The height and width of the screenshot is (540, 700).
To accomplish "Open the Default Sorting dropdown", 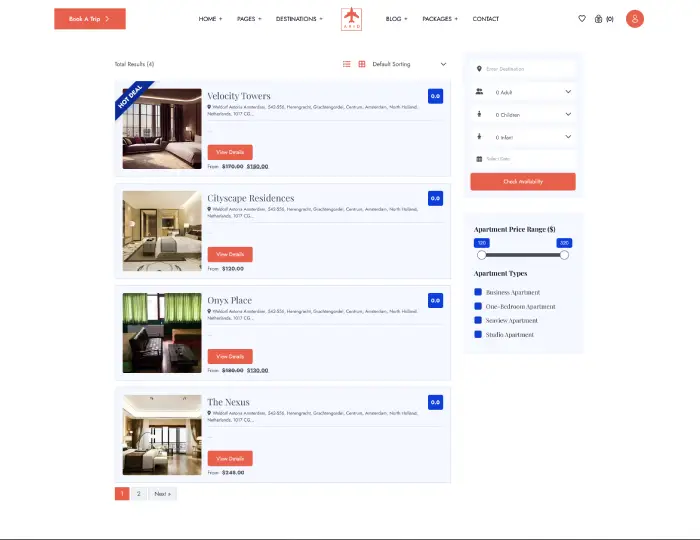I will coord(408,64).
